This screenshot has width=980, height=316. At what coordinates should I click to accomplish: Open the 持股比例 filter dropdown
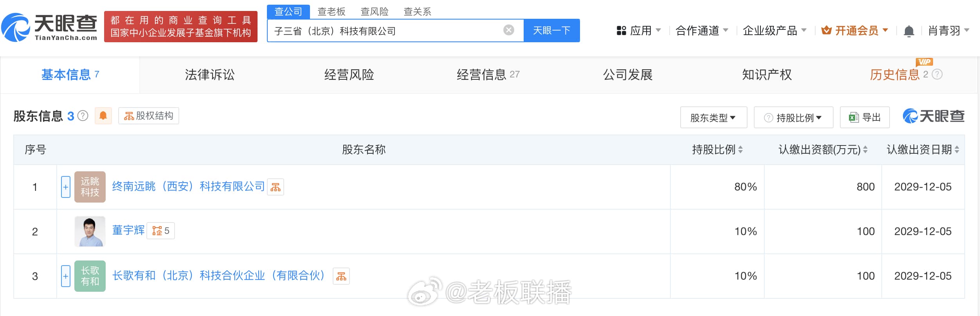point(793,117)
